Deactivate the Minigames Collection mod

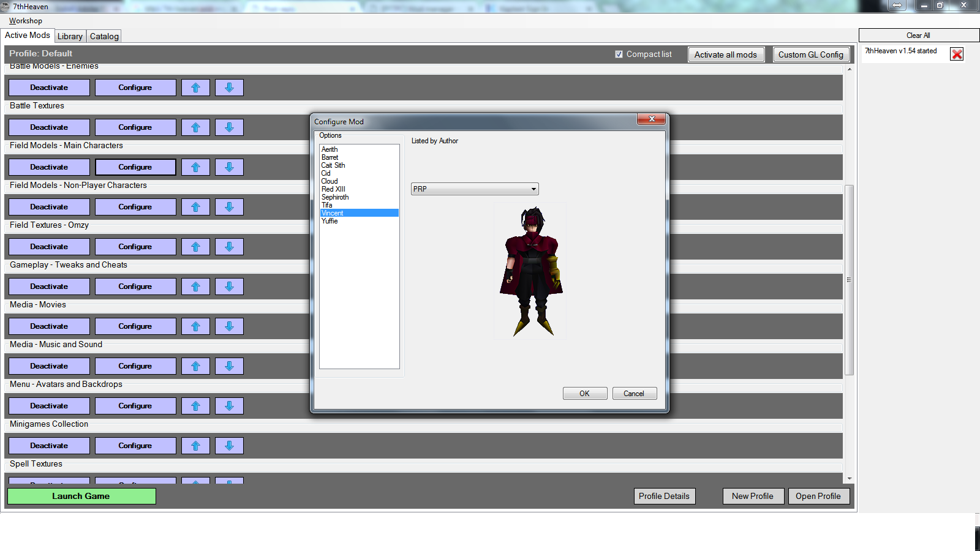point(49,446)
